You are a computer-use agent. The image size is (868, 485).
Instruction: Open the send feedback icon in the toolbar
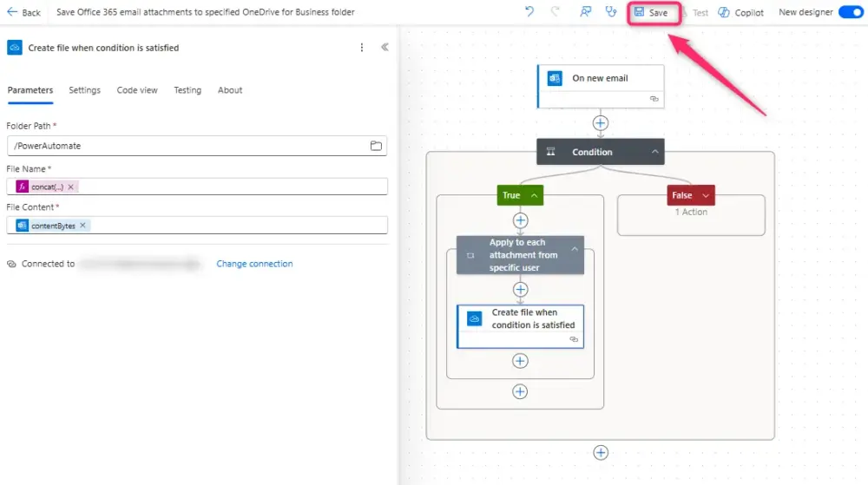tap(585, 12)
